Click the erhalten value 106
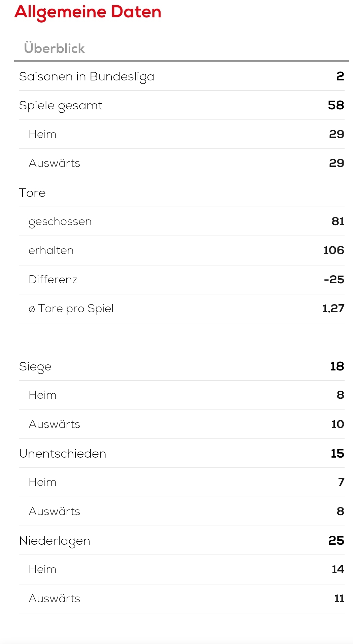353x644 pixels. [333, 250]
